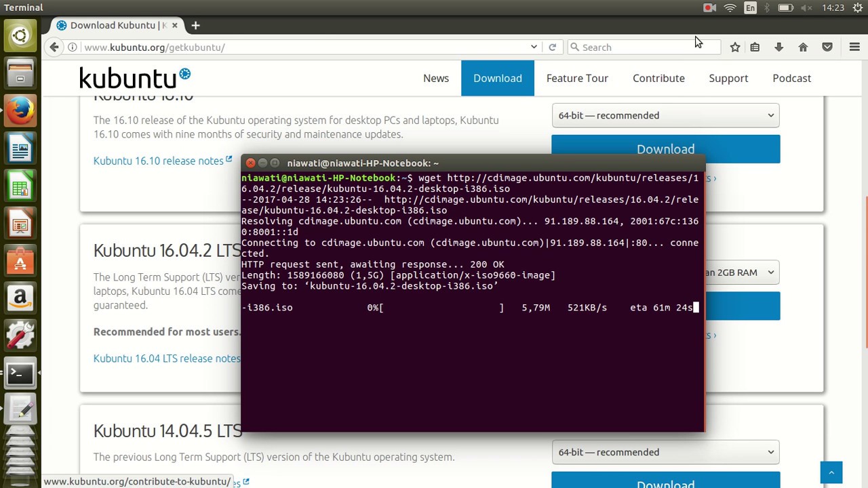Bookmark this page with star icon

tap(734, 47)
